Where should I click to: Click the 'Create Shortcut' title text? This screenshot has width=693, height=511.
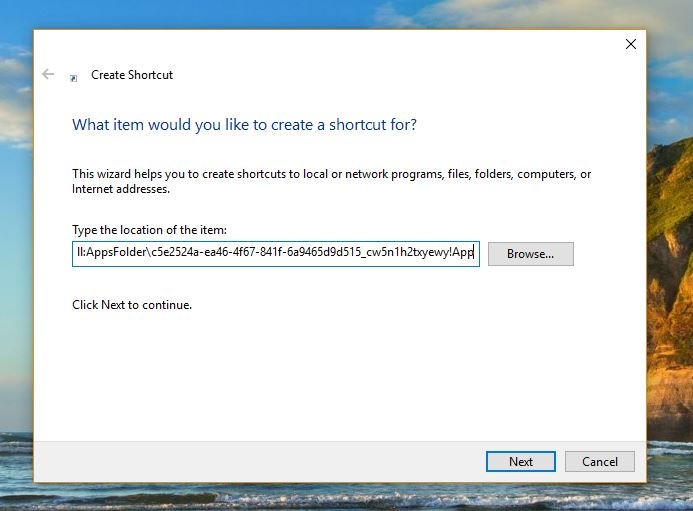tap(132, 75)
